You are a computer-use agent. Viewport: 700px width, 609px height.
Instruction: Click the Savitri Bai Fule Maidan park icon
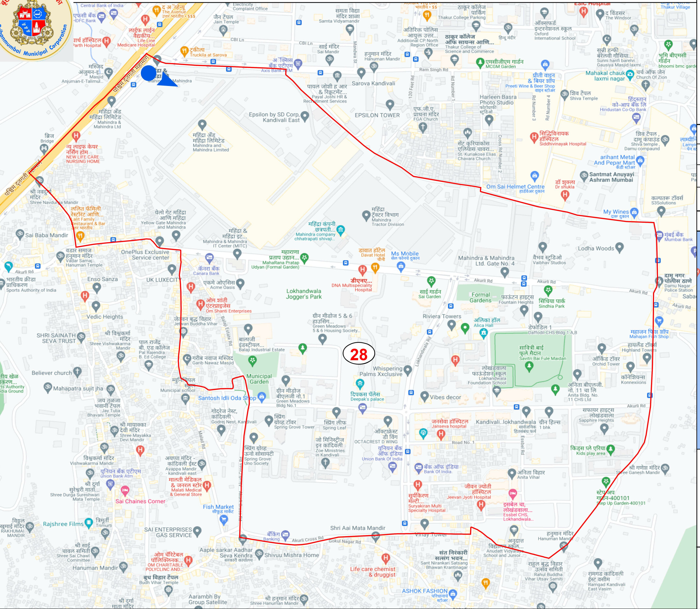[x=529, y=366]
